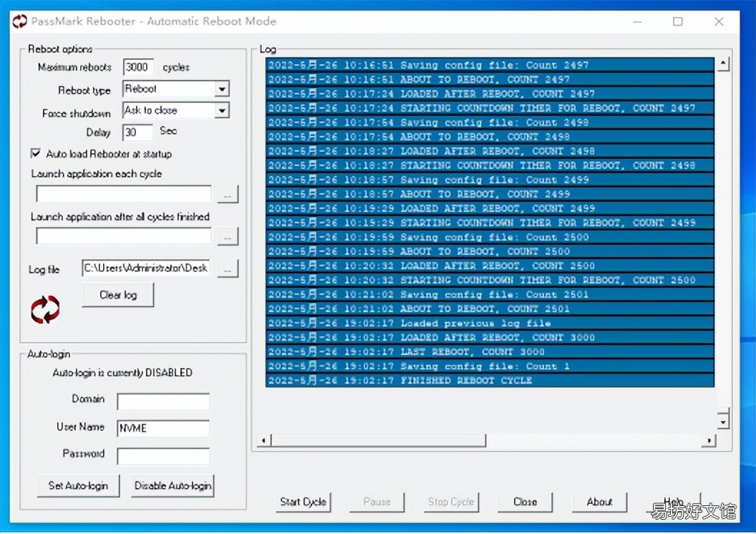The height and width of the screenshot is (534, 756).
Task: Click the Stop Cycle button
Action: click(451, 503)
